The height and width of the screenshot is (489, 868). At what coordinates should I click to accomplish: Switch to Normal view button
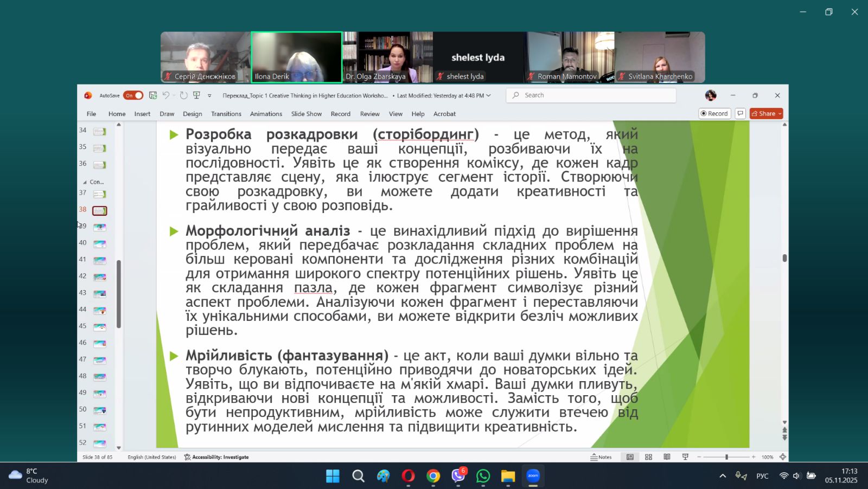[630, 457]
